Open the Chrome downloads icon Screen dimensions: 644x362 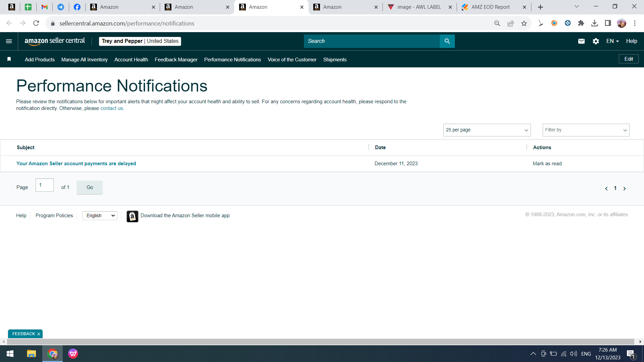594,23
